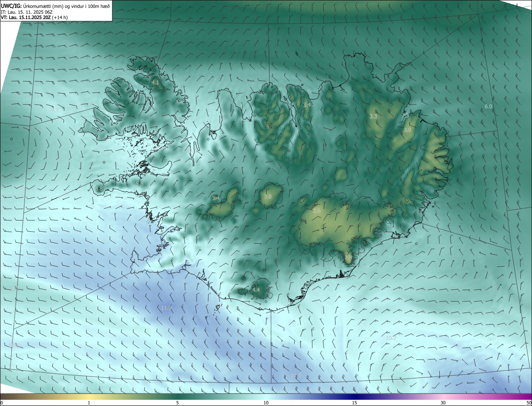Click the 2.8 value near the southeast coast
532x406 pixels.
(x=348, y=257)
